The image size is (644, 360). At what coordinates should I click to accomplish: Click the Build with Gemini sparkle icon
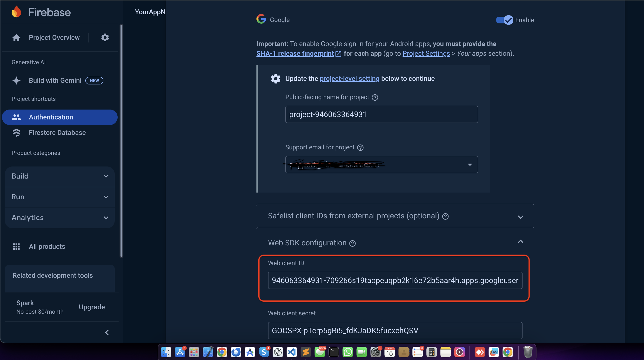tap(16, 80)
